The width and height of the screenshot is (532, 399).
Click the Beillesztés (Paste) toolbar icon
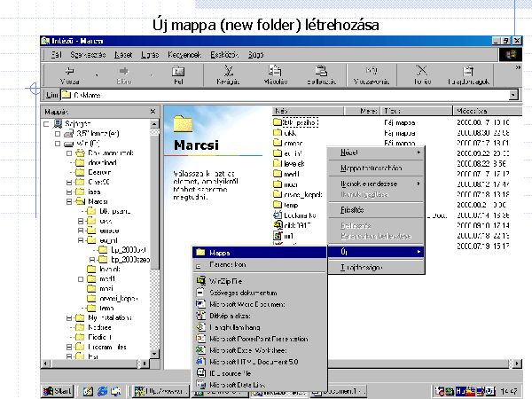pyautogui.click(x=323, y=74)
